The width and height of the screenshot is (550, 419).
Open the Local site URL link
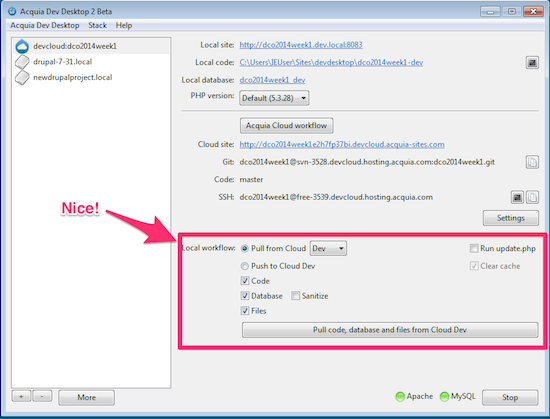tap(301, 45)
